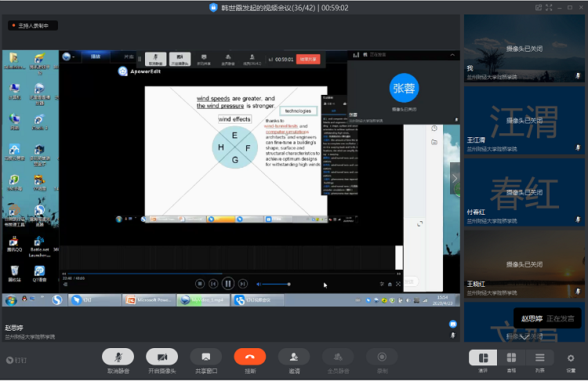Collapse the 张蓉 speaker panel chevron

452,55
